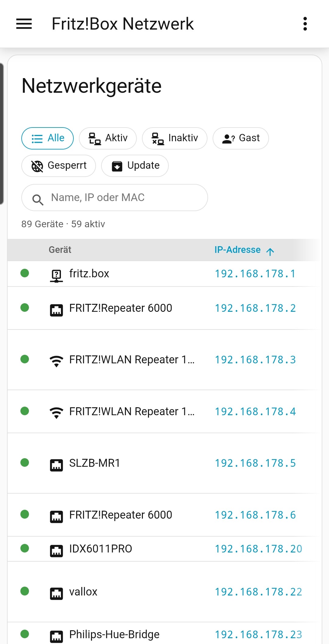Click the WiFi icon for 192.168.178.3
Screen dimensions: 329x644
tap(56, 361)
